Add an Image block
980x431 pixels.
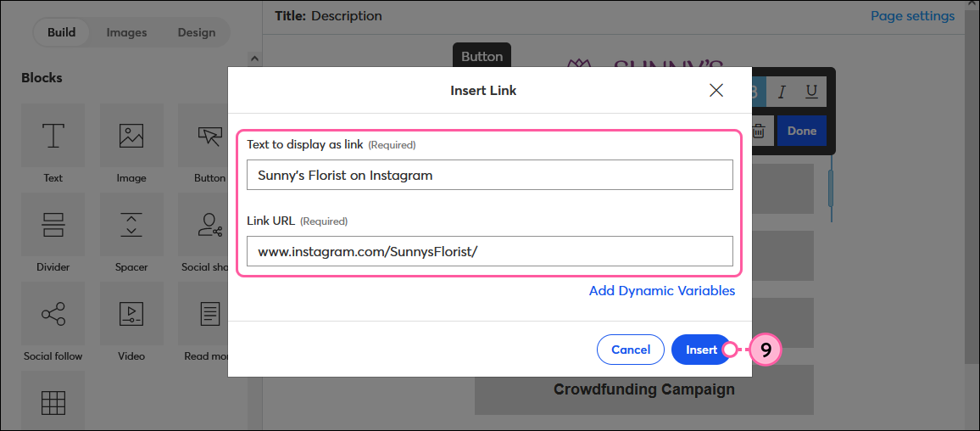[x=131, y=136]
